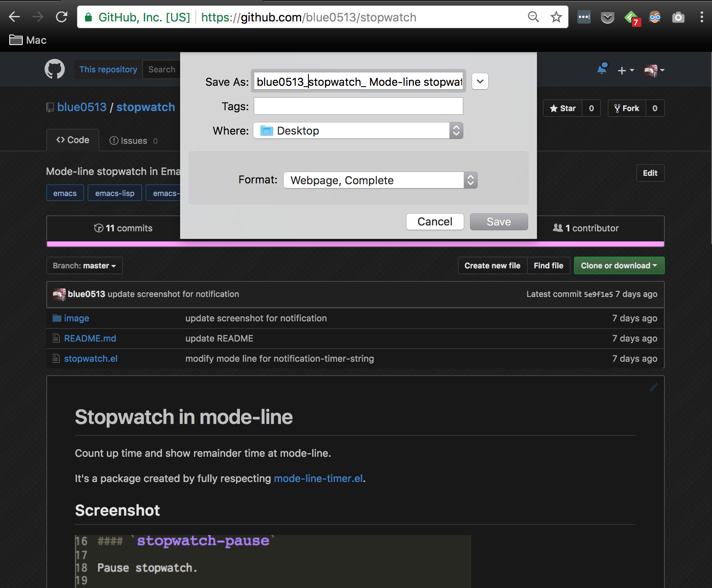Reload the current page

61,17
